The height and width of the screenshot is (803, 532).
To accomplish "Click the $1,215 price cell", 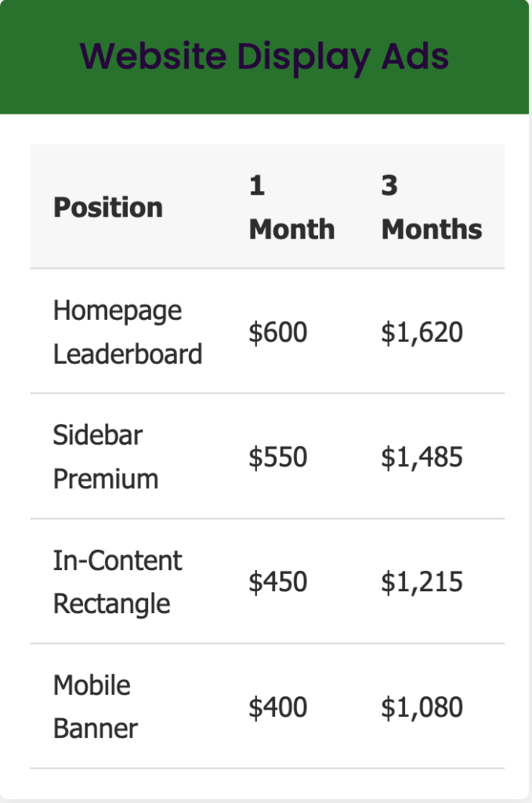I will (422, 582).
